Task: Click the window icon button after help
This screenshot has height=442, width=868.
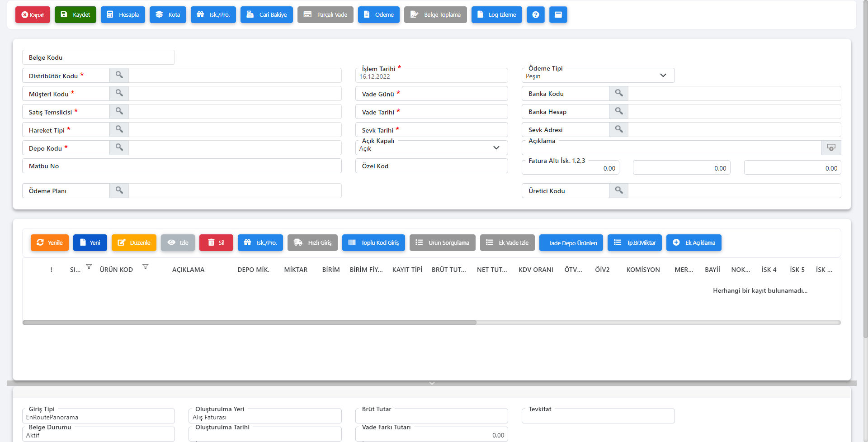Action: point(558,14)
